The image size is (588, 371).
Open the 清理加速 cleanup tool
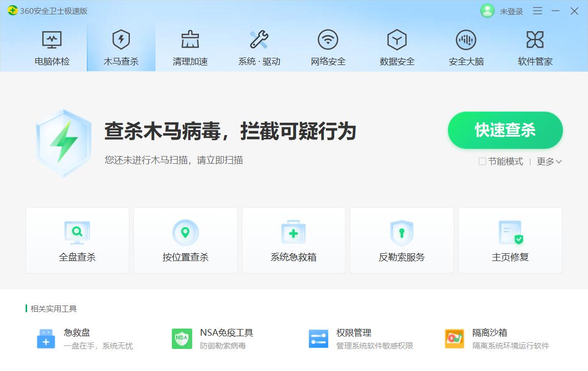(190, 47)
